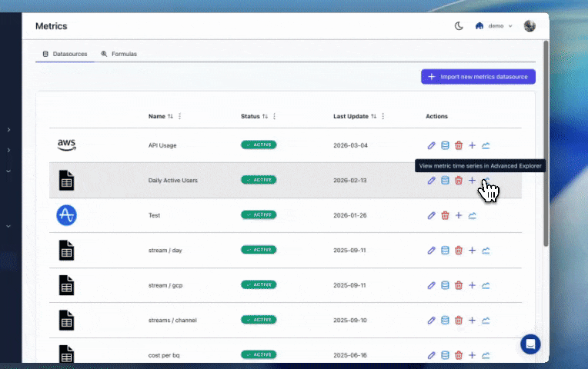Image resolution: width=588 pixels, height=369 pixels.
Task: Open the Status column options menu
Action: click(275, 117)
